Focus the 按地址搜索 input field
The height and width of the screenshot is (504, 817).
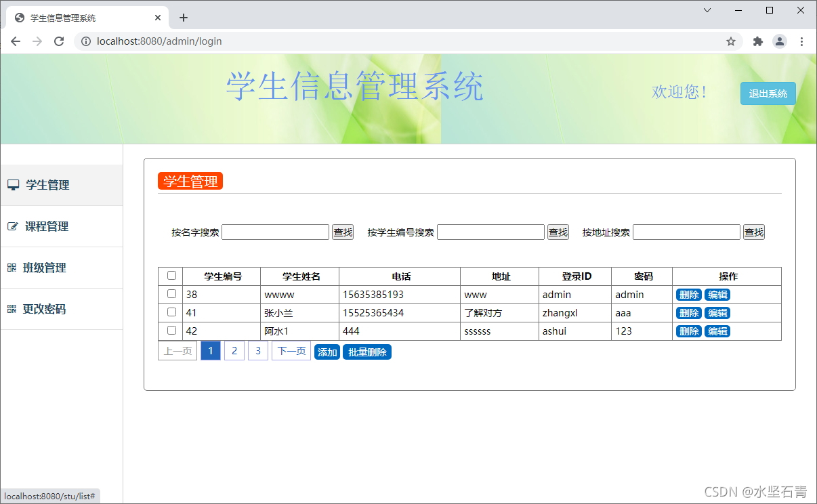pos(687,232)
